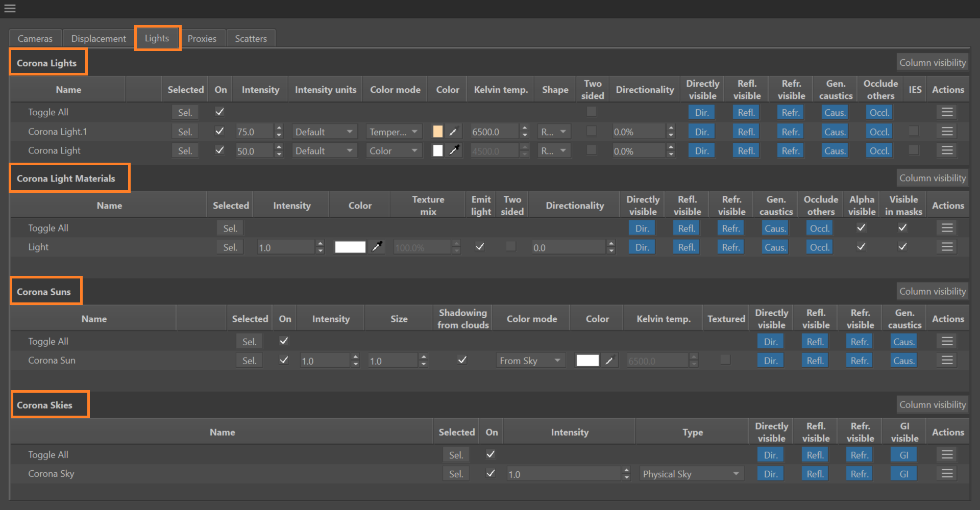Viewport: 980px width, 510px height.
Task: Open Actions menu for Corona Sun row
Action: pyautogui.click(x=947, y=361)
